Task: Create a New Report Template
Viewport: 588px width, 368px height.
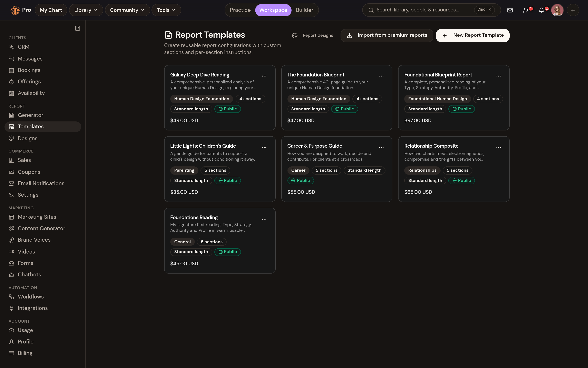Action: 473,36
